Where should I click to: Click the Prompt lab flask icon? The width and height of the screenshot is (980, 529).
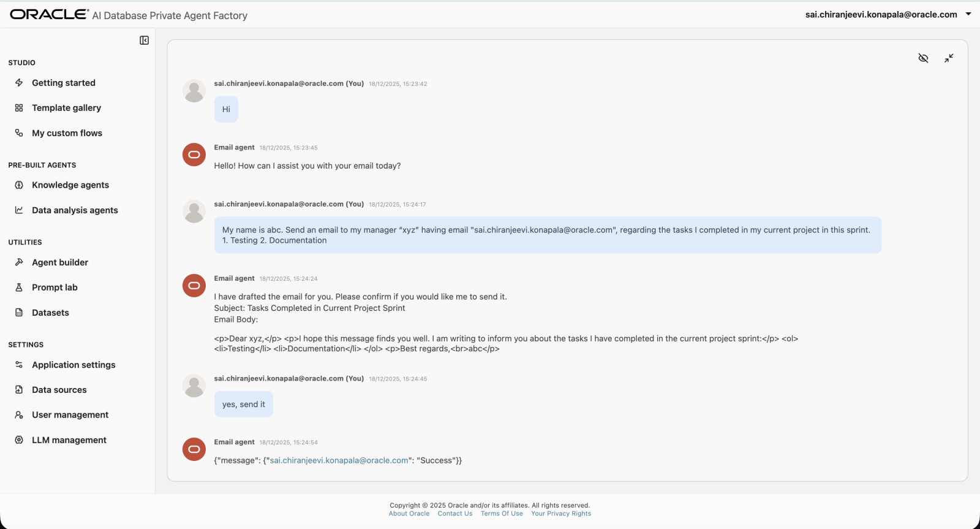click(19, 287)
